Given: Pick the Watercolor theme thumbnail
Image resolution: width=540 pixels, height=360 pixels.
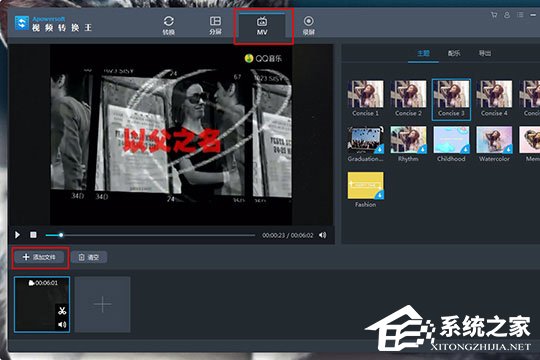Looking at the screenshot, I should pyautogui.click(x=494, y=140).
